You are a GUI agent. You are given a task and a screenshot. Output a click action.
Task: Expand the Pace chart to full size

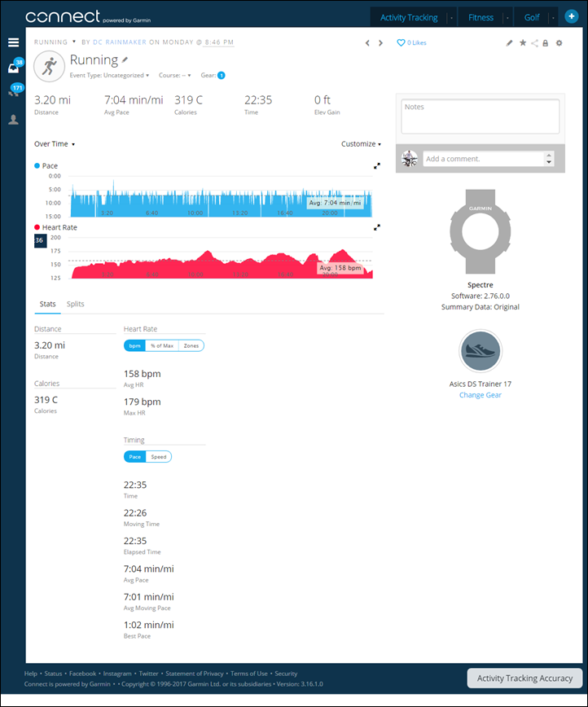377,166
